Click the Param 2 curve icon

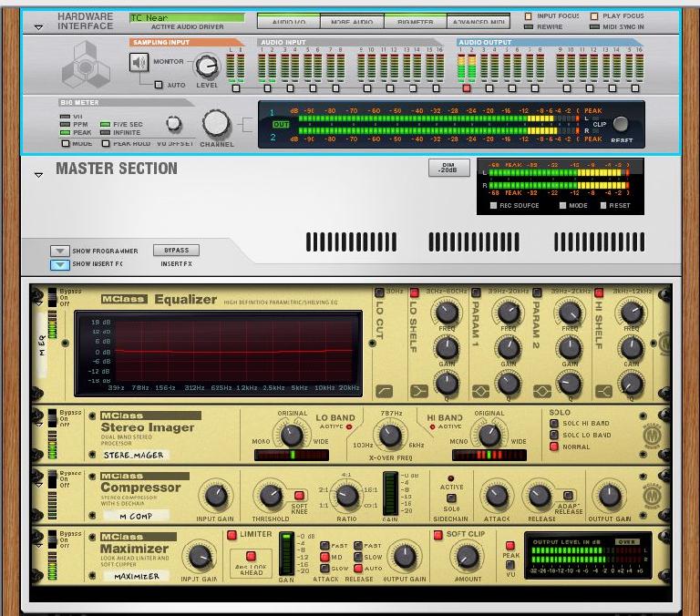(542, 392)
